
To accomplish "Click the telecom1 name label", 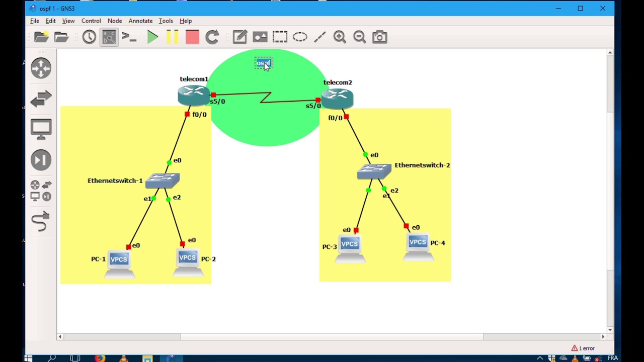I will (194, 79).
